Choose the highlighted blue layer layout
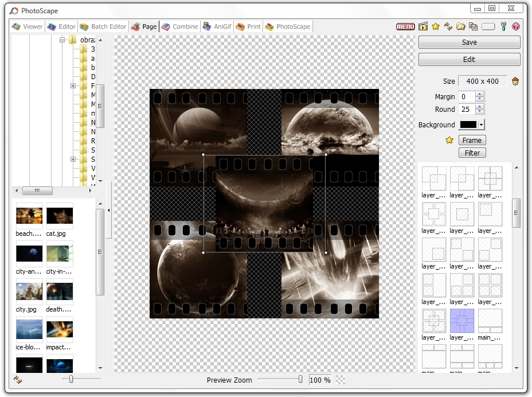Image resolution: width=532 pixels, height=397 pixels. (x=461, y=321)
